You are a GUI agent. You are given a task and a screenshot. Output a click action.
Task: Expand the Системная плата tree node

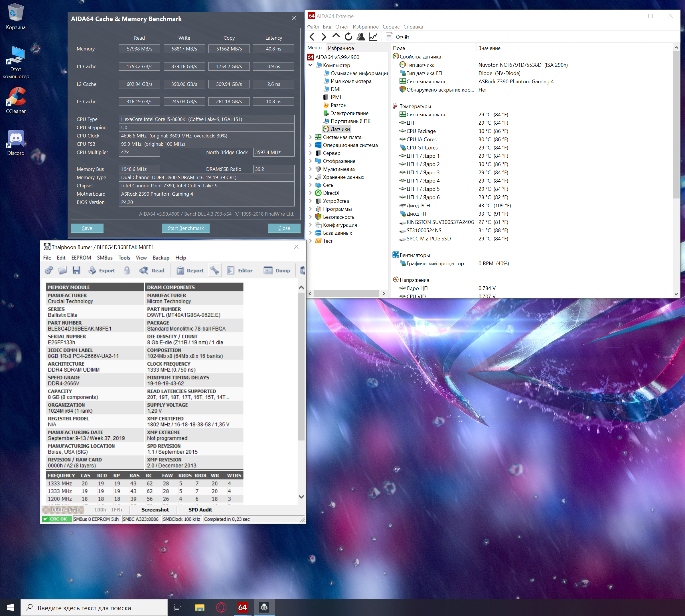[x=310, y=137]
